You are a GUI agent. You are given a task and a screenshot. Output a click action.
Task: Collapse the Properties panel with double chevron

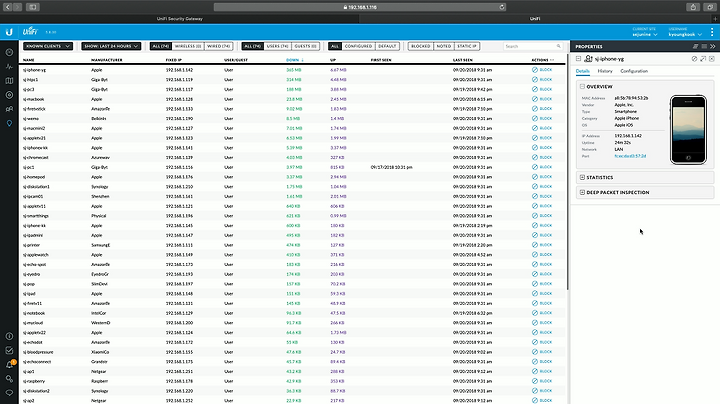tap(713, 46)
